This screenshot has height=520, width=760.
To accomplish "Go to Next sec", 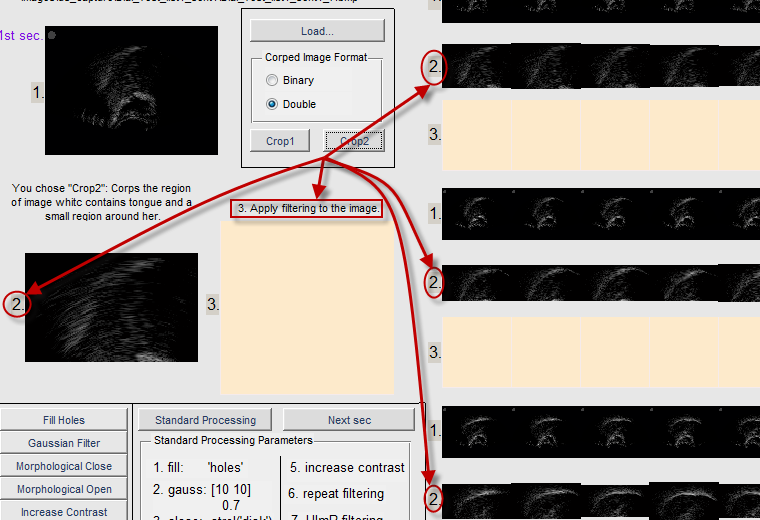I will [x=349, y=420].
